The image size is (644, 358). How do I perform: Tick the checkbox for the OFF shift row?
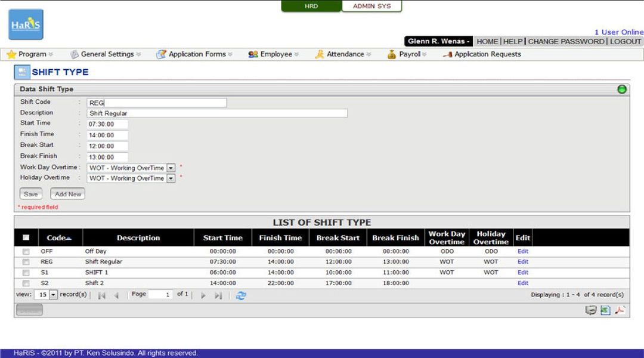tap(26, 252)
